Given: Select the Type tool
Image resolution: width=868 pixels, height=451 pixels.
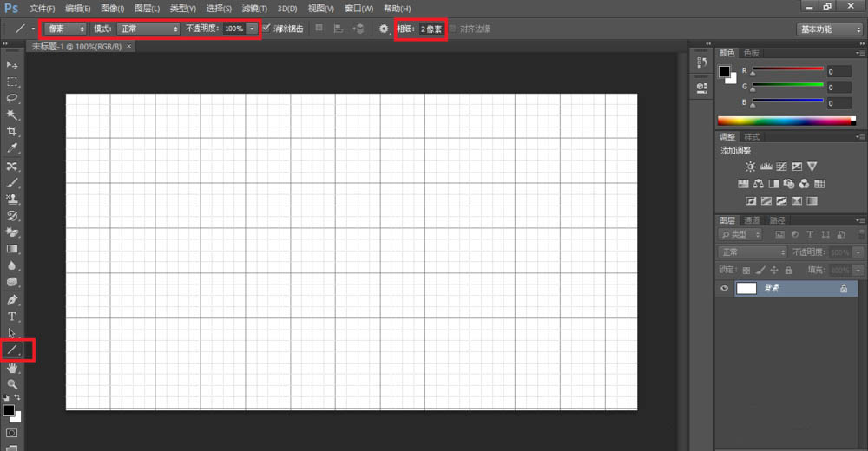Looking at the screenshot, I should (11, 317).
